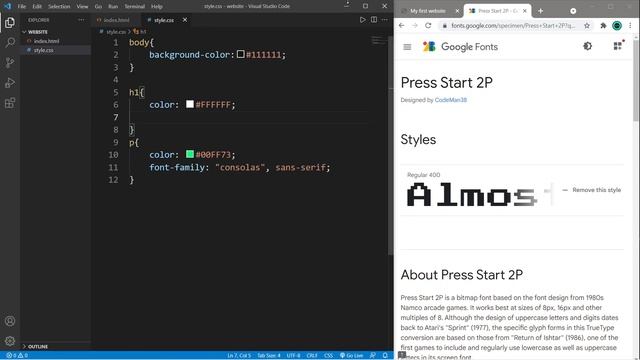Go forward in the browser
Image resolution: width=640 pixels, height=360 pixels.
click(415, 25)
